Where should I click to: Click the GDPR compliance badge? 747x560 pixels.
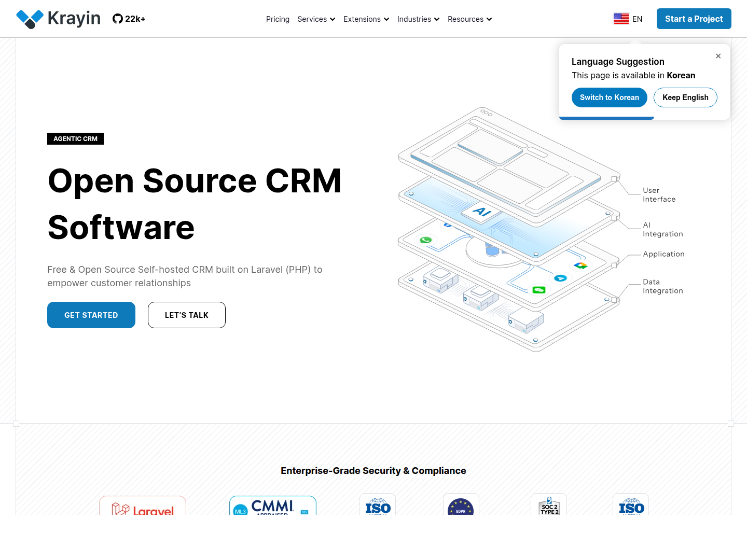tap(461, 505)
